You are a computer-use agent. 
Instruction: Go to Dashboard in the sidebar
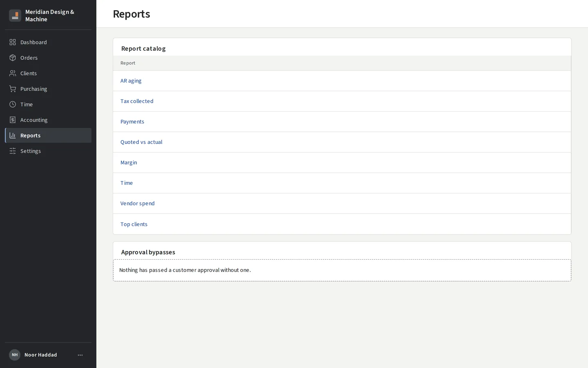tap(48, 42)
